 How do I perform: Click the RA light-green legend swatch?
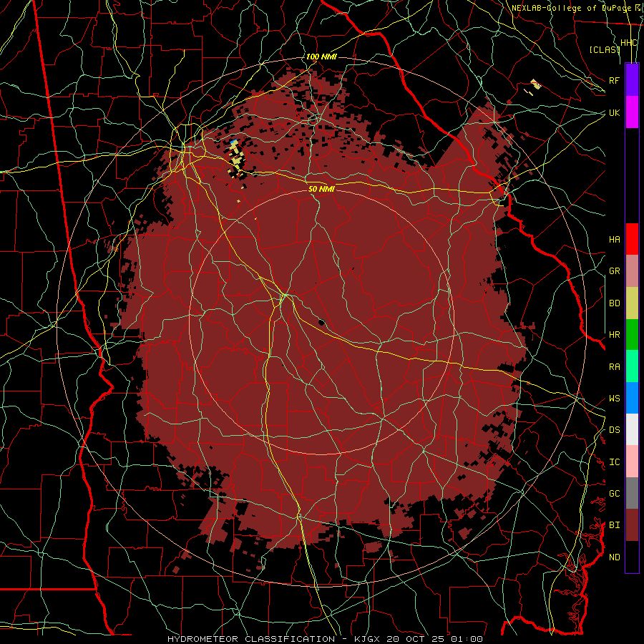632,366
